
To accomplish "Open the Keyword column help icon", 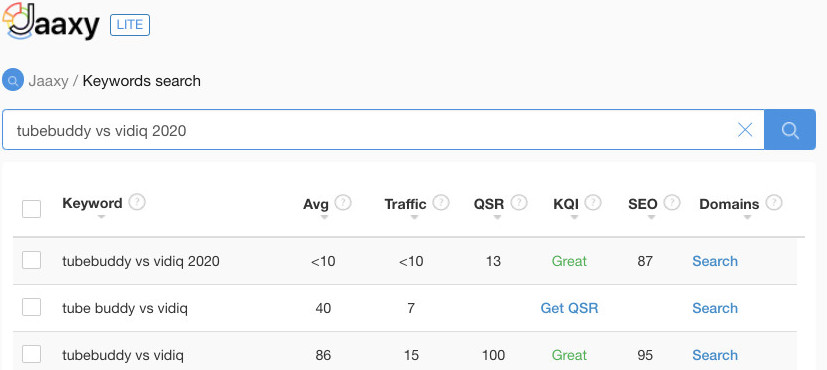I will [x=137, y=202].
